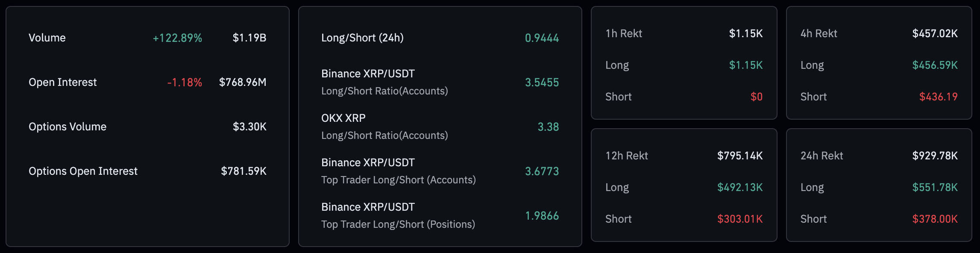Select the 3.5455 Binance accounts ratio
Screen dimensions: 980x253
(542, 82)
